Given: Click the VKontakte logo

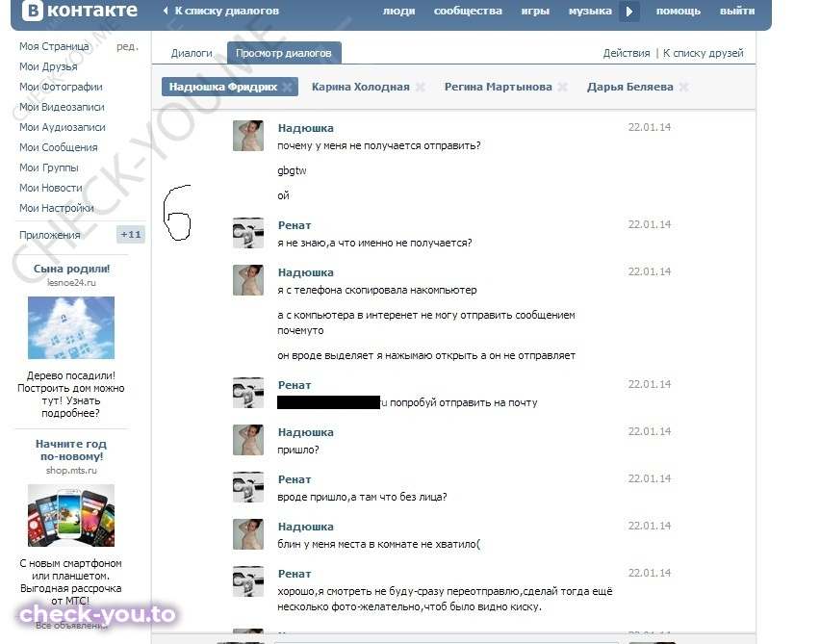Looking at the screenshot, I should click(80, 11).
